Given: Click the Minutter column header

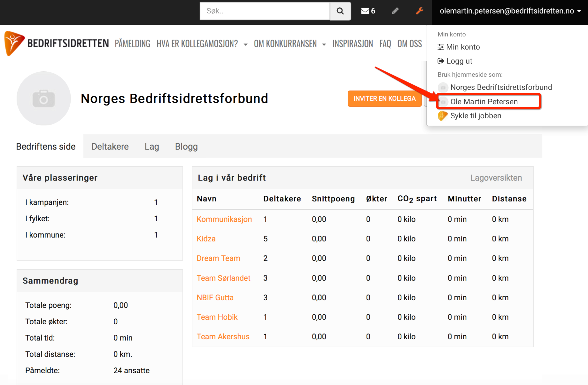Looking at the screenshot, I should pyautogui.click(x=464, y=199).
